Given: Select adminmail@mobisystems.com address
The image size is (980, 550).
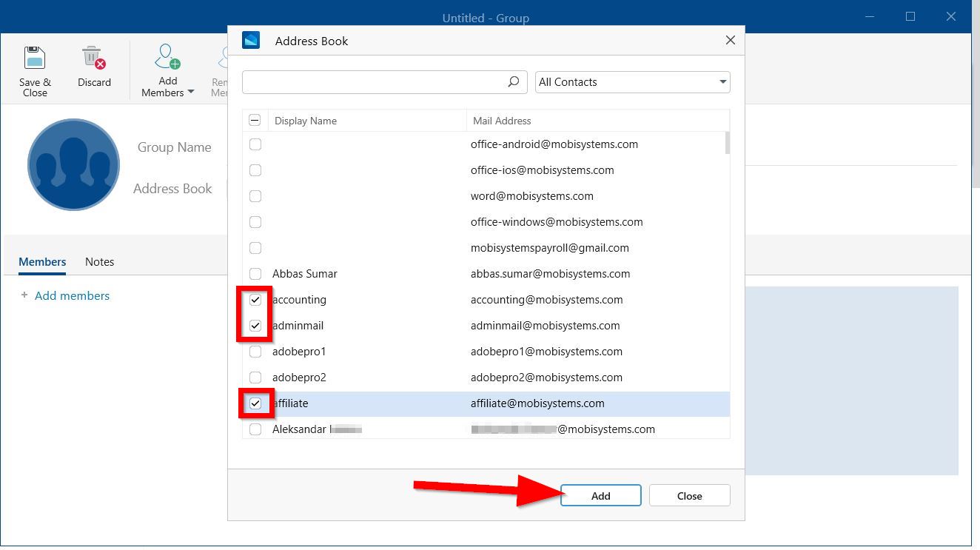Looking at the screenshot, I should tap(546, 326).
